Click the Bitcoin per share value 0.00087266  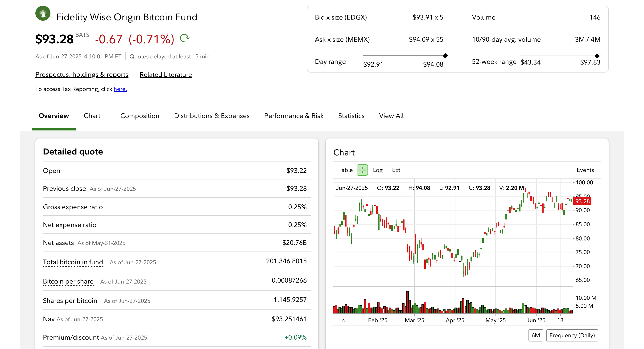pos(289,280)
